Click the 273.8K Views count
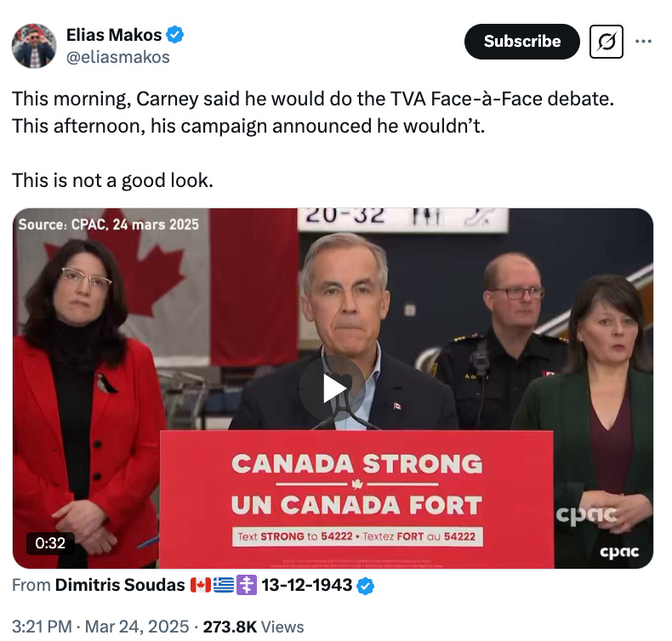Image resolution: width=672 pixels, height=641 pixels. tap(253, 627)
